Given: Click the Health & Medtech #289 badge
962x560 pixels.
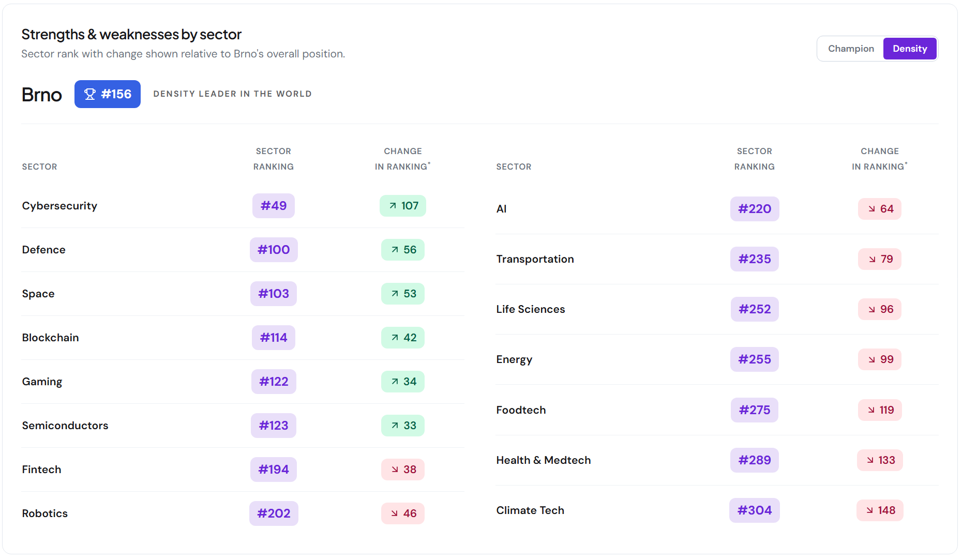Looking at the screenshot, I should pos(755,460).
